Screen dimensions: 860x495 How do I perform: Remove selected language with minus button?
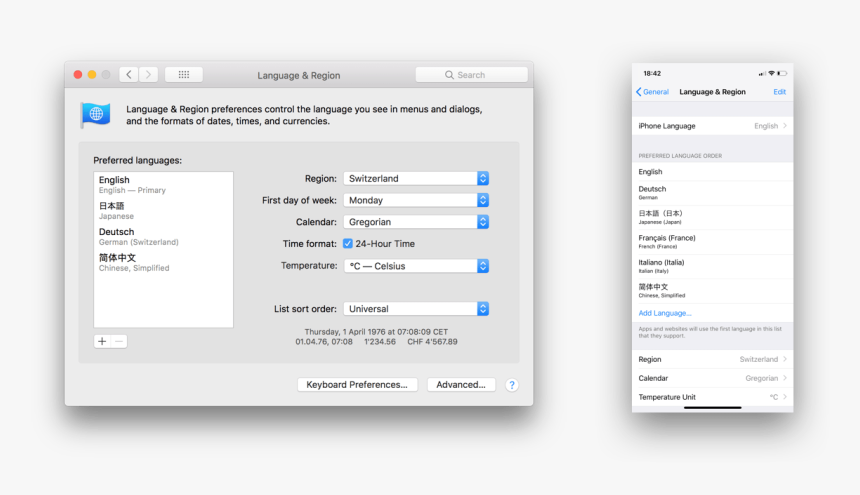click(x=119, y=341)
